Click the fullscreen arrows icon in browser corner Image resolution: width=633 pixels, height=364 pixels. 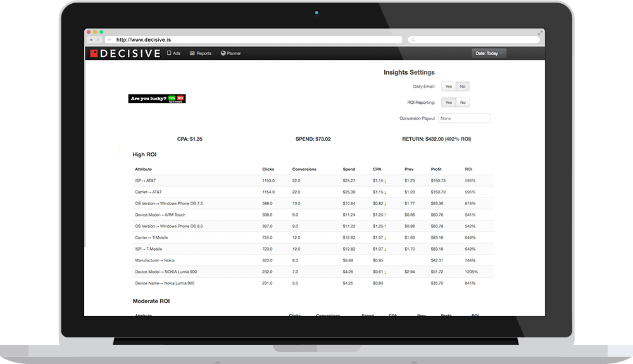pyautogui.click(x=540, y=32)
